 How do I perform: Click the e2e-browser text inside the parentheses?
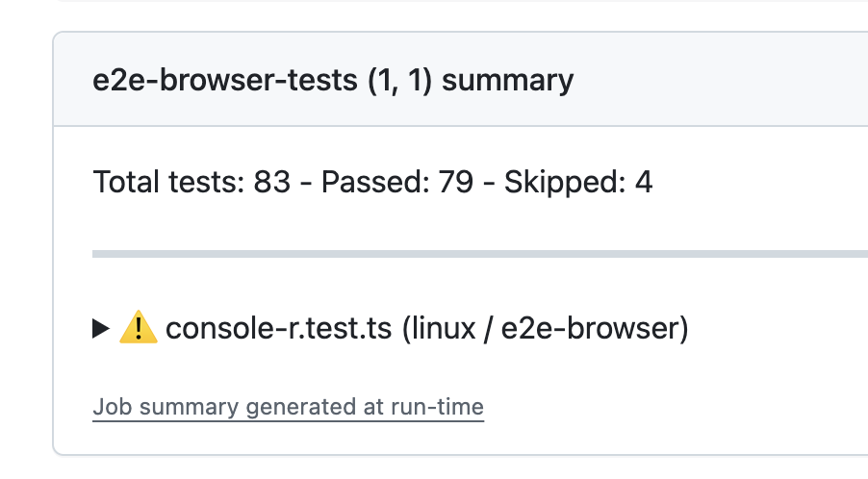[x=588, y=328]
